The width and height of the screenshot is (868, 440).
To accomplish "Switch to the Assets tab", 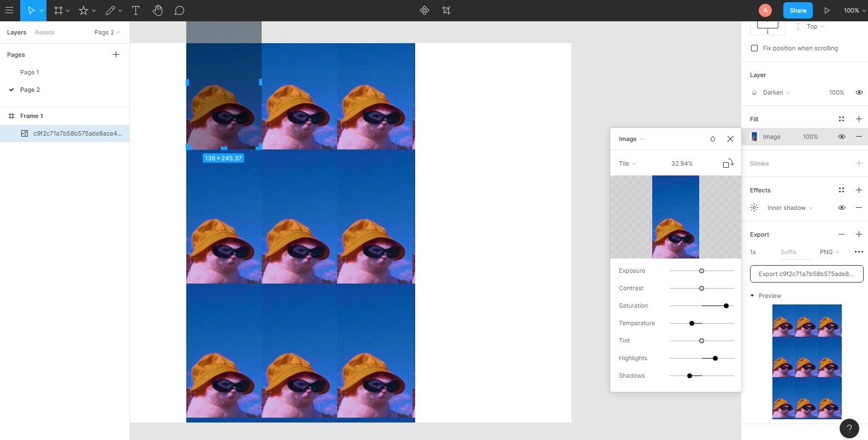I will pos(44,32).
